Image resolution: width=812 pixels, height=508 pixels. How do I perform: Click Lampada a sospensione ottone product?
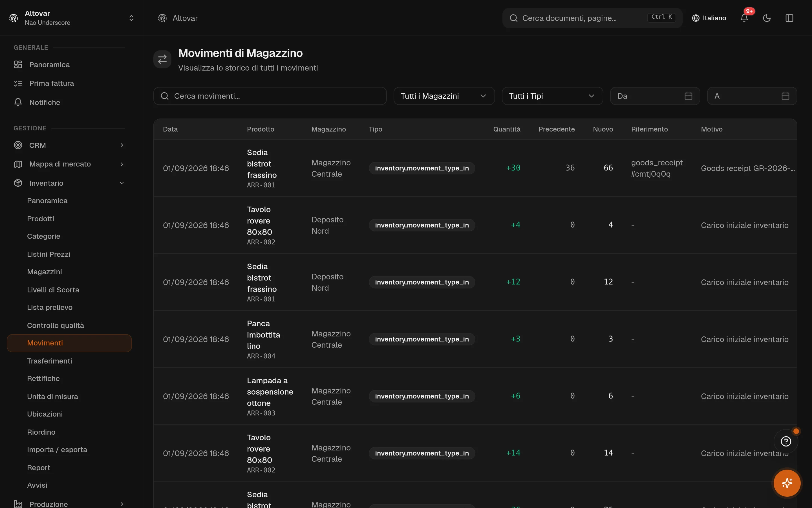pyautogui.click(x=270, y=392)
